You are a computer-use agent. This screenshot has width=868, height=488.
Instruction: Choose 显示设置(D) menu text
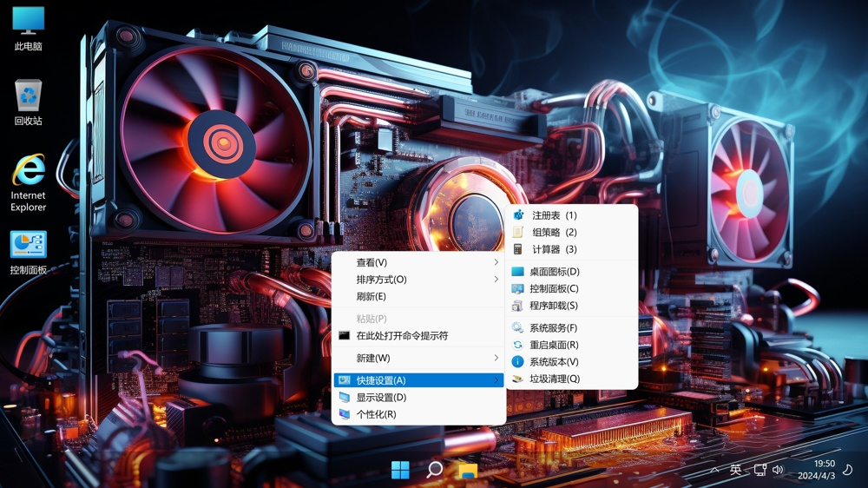coord(381,397)
